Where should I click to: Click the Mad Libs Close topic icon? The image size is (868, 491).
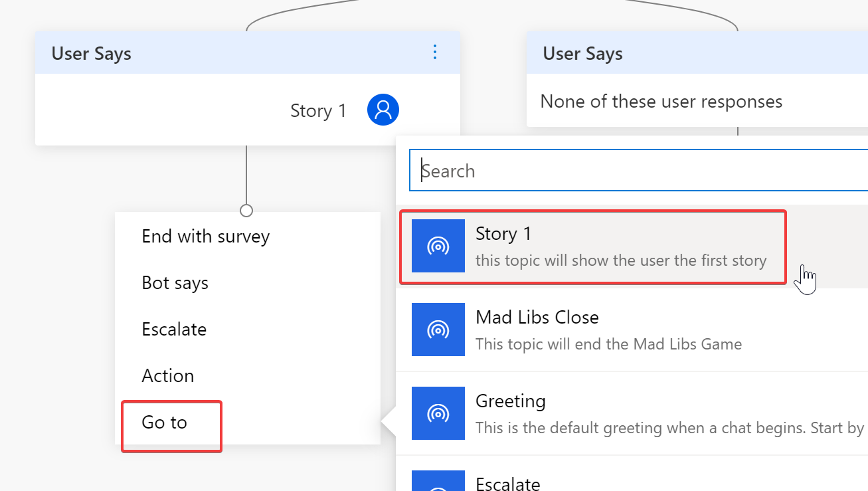click(x=438, y=330)
